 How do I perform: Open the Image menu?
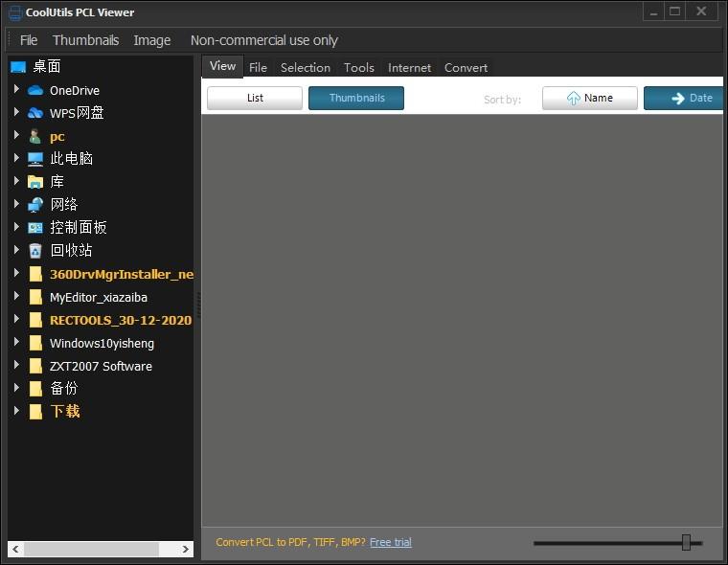(151, 40)
